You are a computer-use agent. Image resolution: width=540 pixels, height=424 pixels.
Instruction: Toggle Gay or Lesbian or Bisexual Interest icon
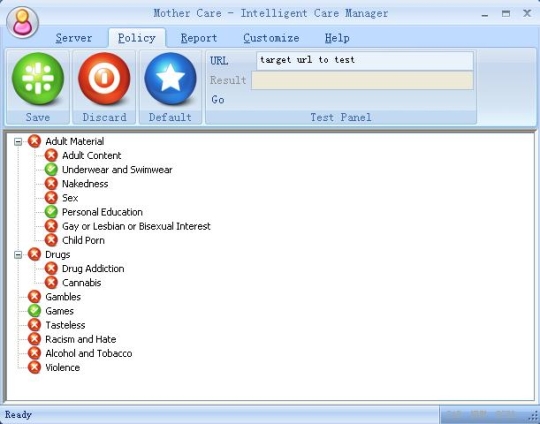51,226
